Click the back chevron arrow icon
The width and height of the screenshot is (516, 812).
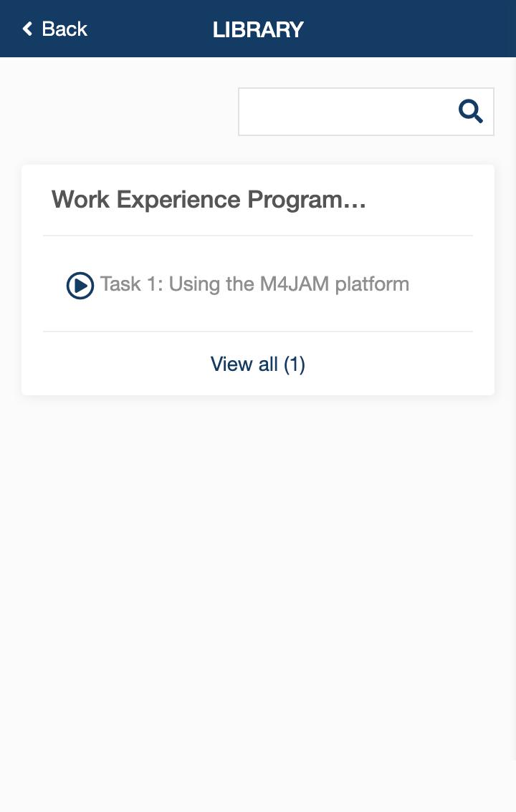click(x=27, y=29)
